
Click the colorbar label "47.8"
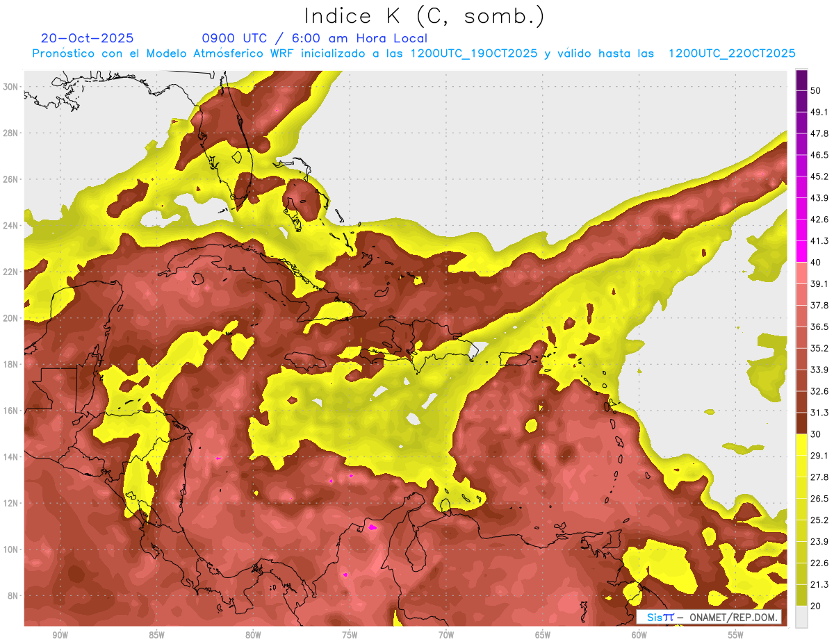(819, 133)
